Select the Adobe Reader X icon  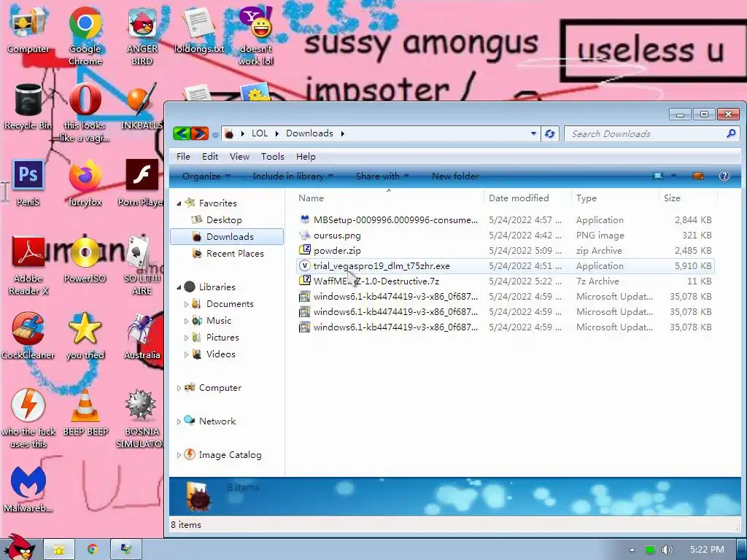click(28, 265)
